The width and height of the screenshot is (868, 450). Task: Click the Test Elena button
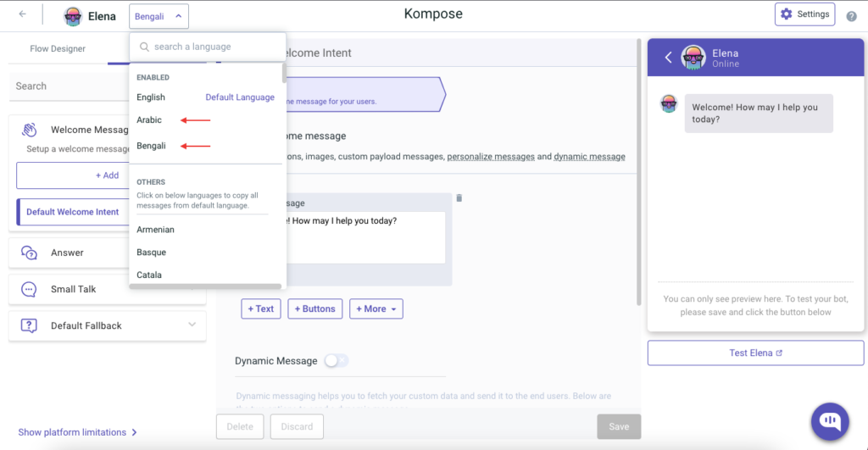tap(755, 353)
